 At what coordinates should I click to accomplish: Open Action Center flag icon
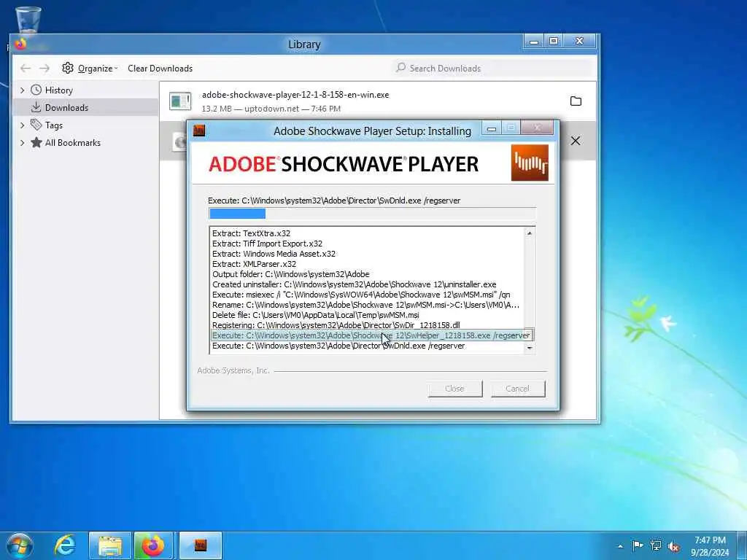638,545
